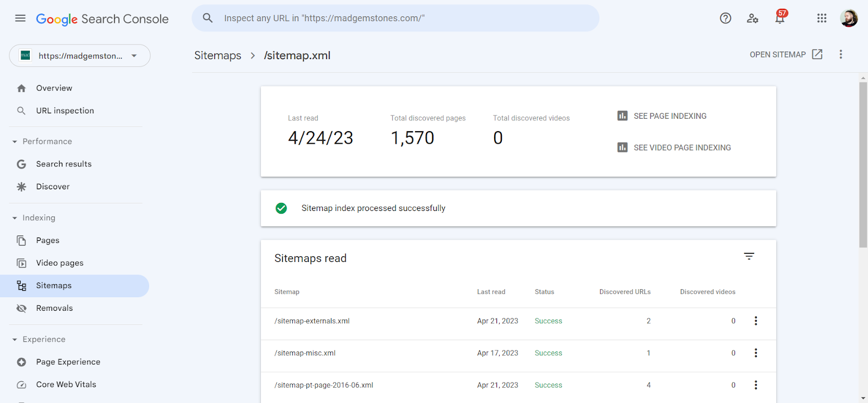Click the Page Experience icon
Screen dimensions: 868x403
[21, 362]
